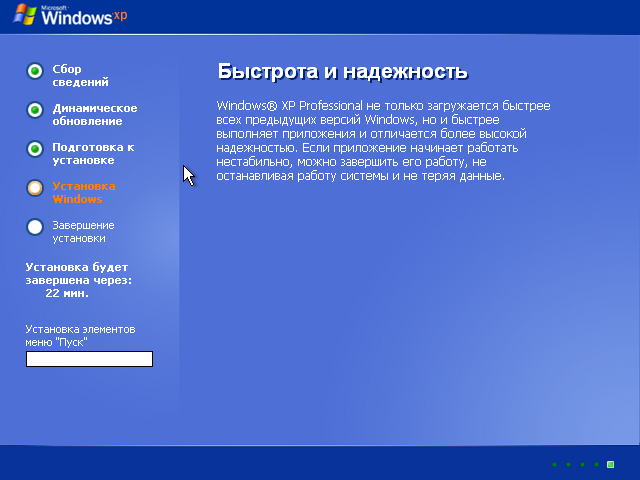Viewport: 640px width, 480px height.
Task: Click the bright green square in bottom indicator
Action: (611, 464)
